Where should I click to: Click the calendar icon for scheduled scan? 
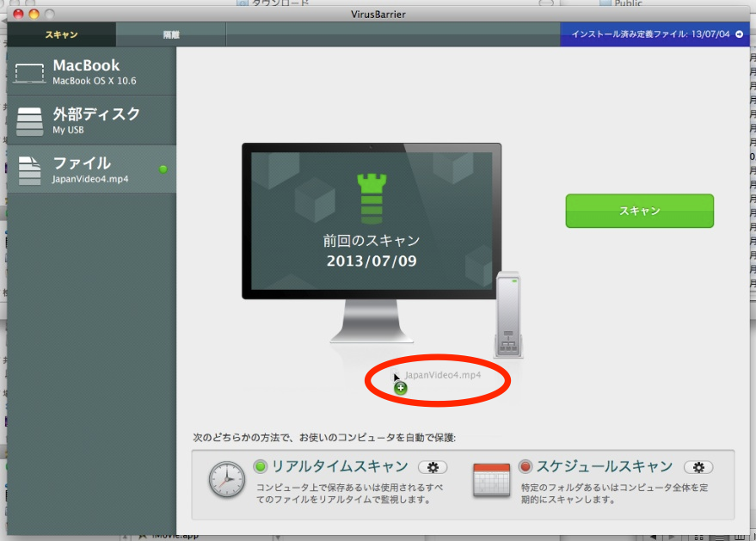click(x=491, y=480)
